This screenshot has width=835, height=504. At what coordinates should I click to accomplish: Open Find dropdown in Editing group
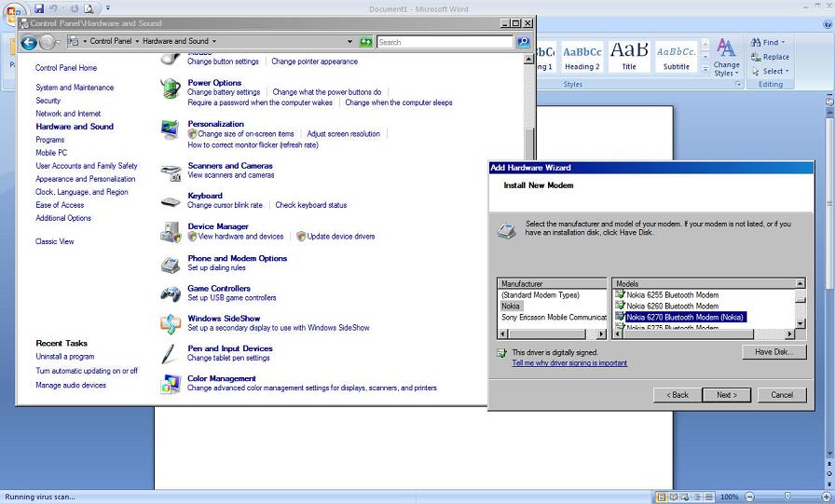[768, 42]
